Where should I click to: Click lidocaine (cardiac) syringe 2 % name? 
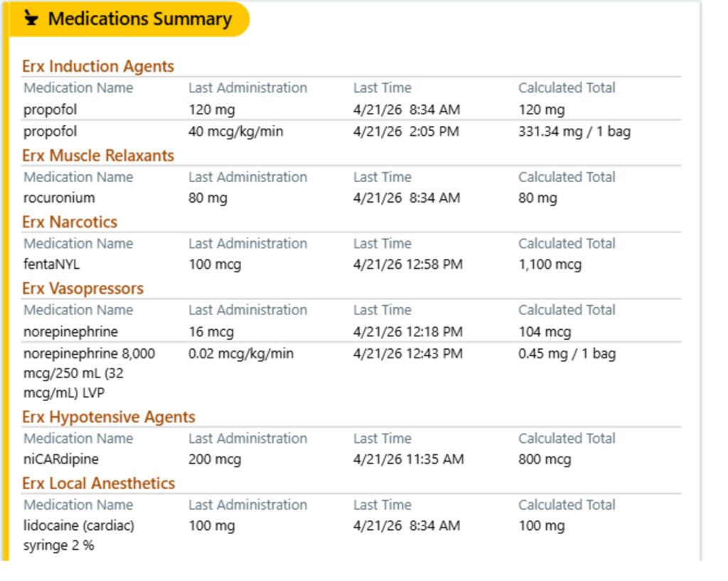pos(79,535)
